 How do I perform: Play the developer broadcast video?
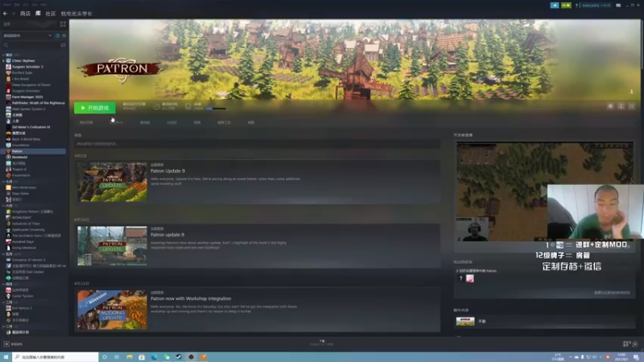click(x=545, y=191)
